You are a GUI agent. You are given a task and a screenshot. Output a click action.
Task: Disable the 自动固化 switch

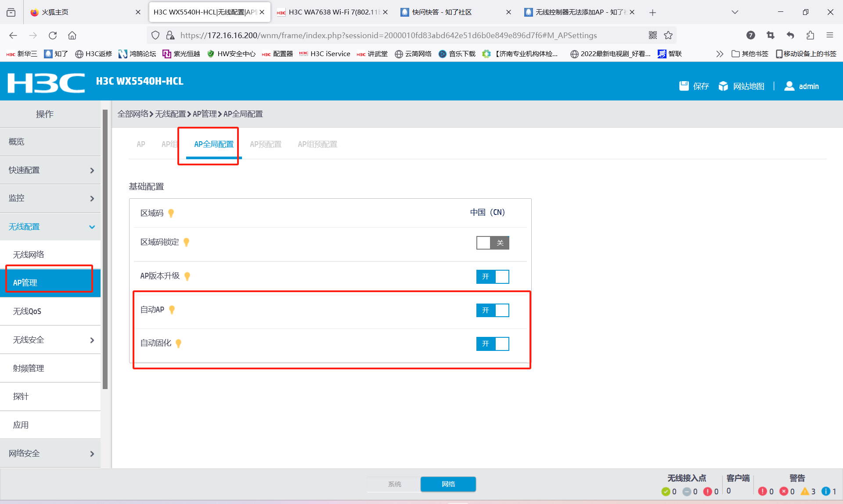493,344
